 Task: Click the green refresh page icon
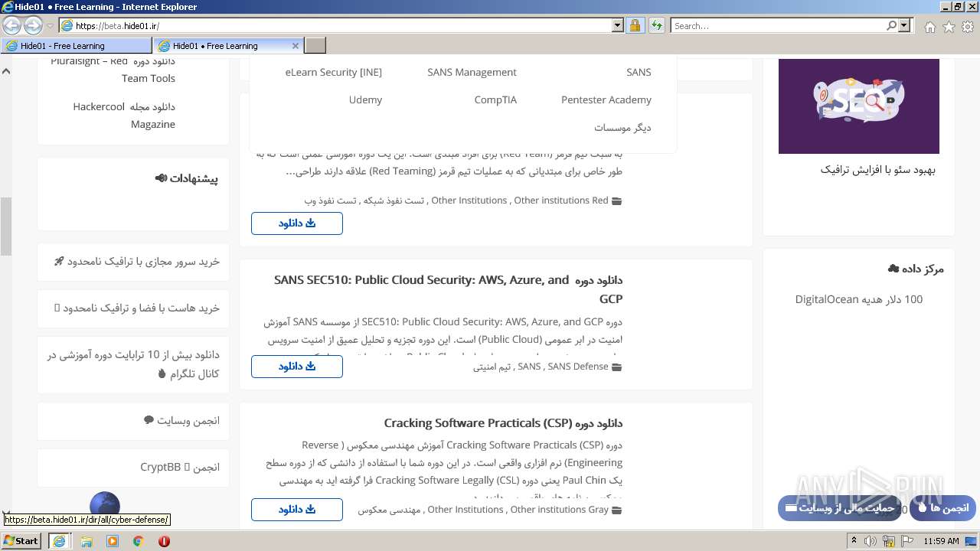pos(656,26)
